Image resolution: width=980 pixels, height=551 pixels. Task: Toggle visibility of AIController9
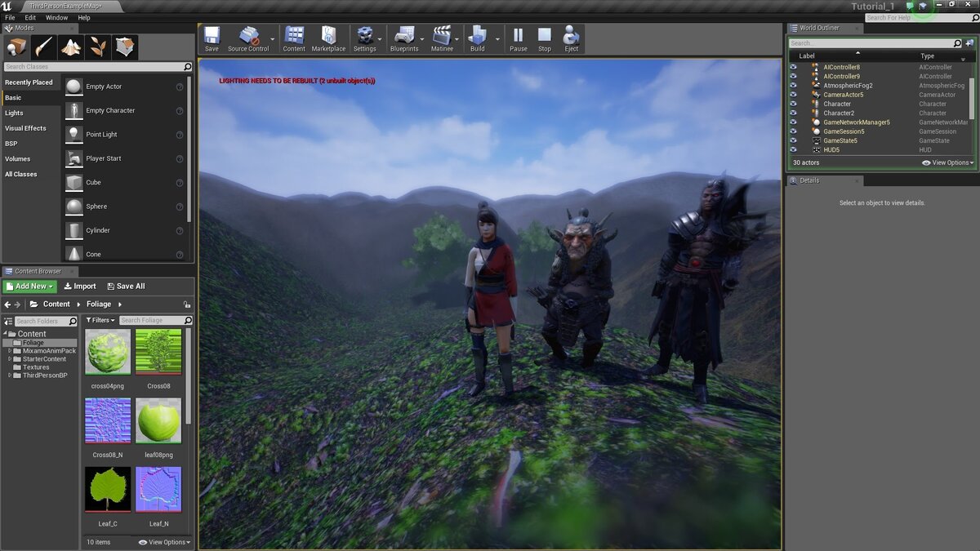point(793,76)
